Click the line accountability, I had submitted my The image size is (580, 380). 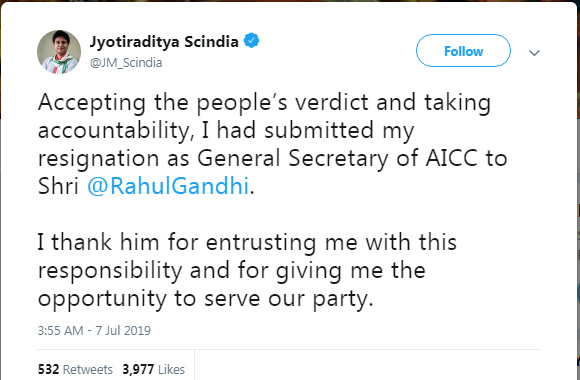[226, 131]
